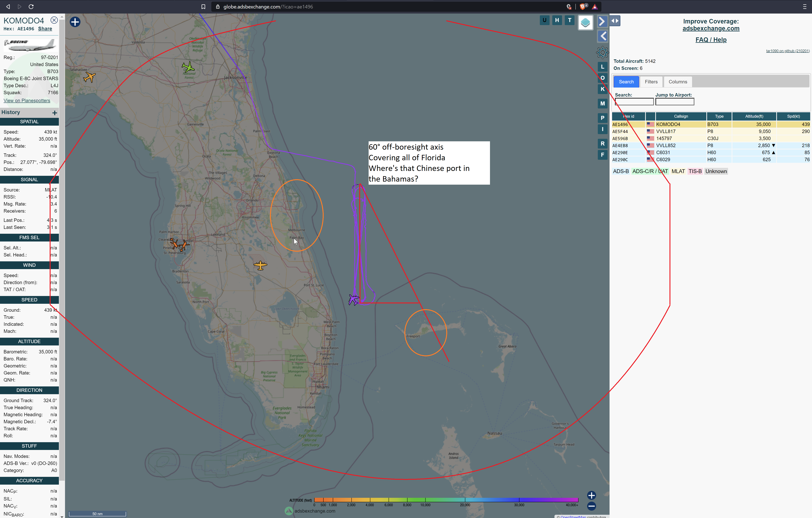The width and height of the screenshot is (812, 518).
Task: Select the KOMODO4 purple aircraft icon on map
Action: 353,299
